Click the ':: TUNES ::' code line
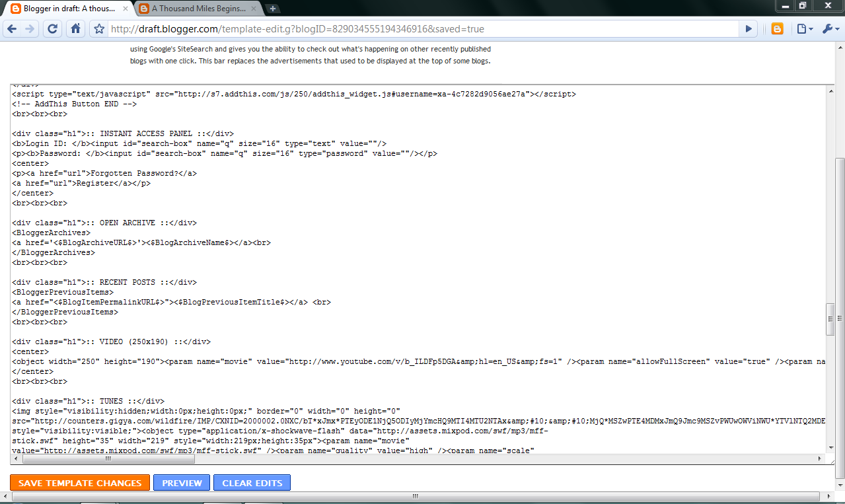This screenshot has width=845, height=504. pos(88,401)
